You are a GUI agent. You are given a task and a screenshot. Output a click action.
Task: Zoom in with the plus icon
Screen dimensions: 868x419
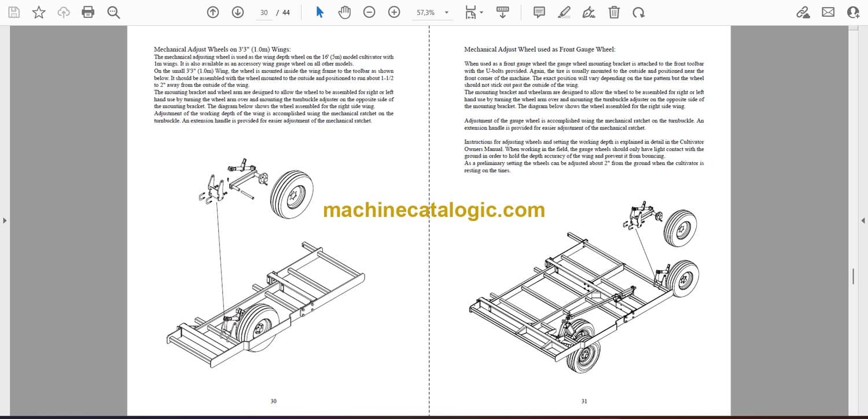click(x=394, y=12)
